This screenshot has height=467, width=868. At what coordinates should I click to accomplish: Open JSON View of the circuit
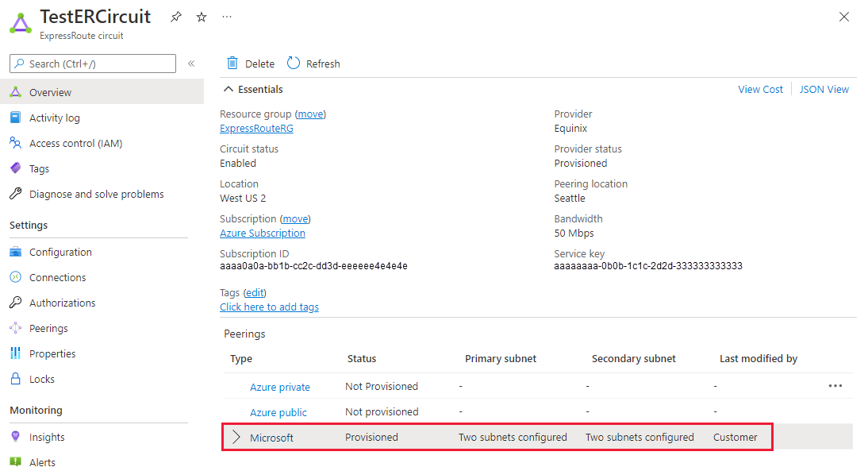pos(824,89)
